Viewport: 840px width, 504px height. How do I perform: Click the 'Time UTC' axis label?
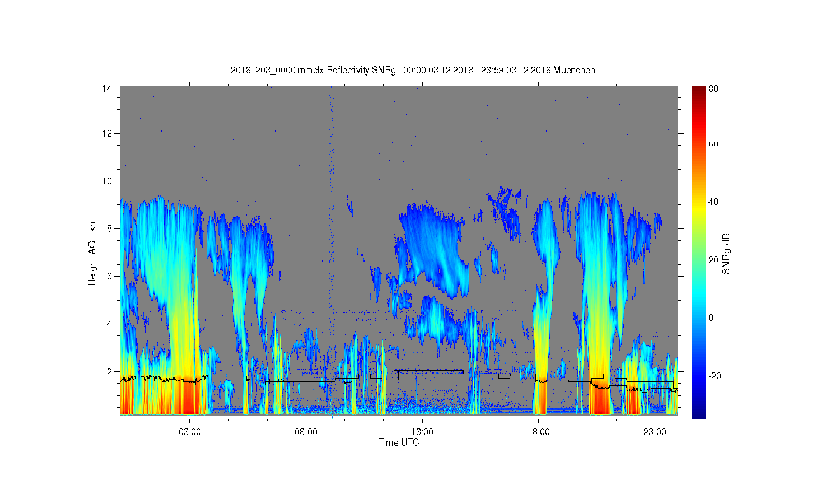click(x=399, y=442)
